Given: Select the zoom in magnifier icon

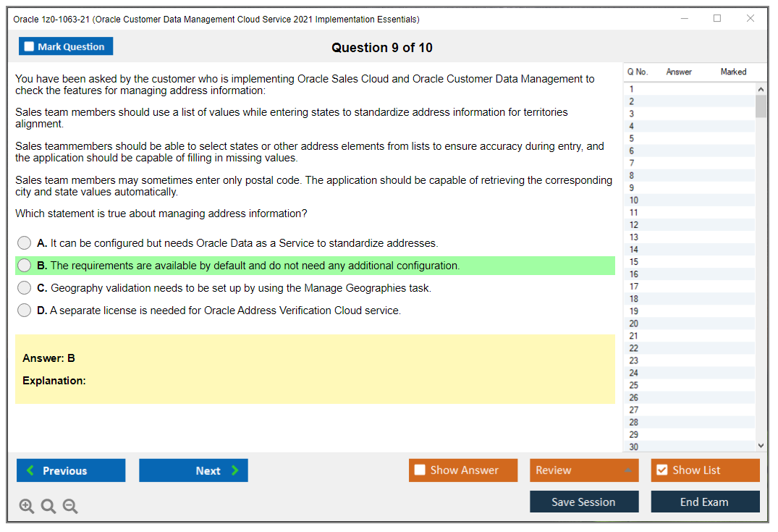Looking at the screenshot, I should click(27, 506).
